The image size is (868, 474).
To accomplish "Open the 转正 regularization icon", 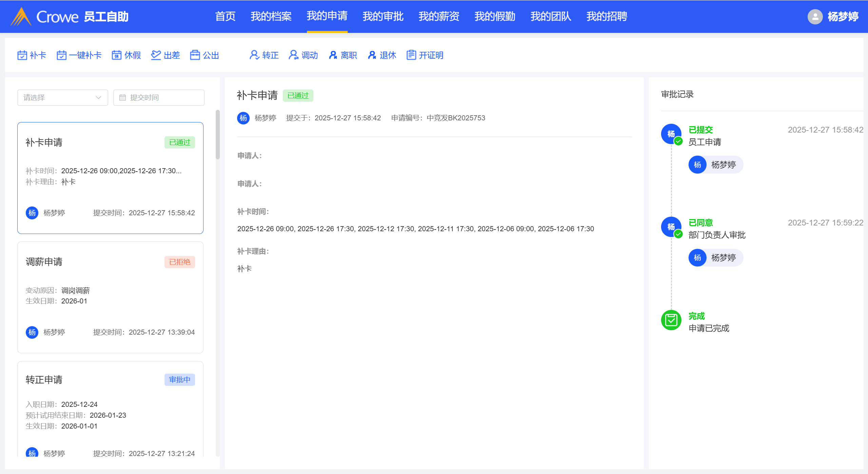I will click(254, 55).
